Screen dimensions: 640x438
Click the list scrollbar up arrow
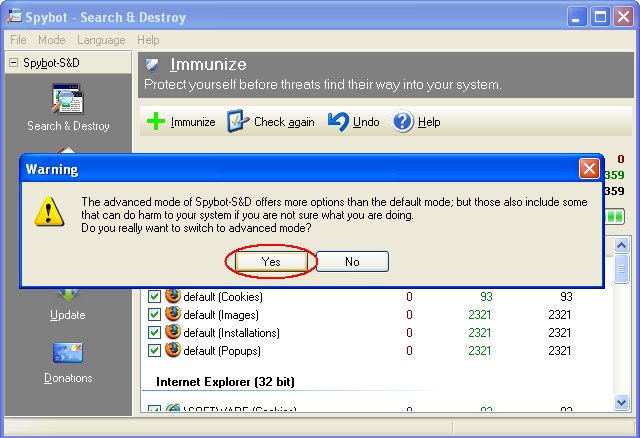622,245
